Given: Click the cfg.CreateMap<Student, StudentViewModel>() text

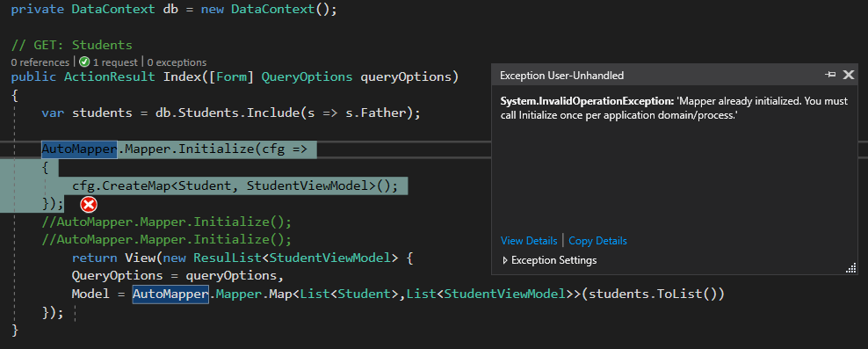Looking at the screenshot, I should [235, 185].
